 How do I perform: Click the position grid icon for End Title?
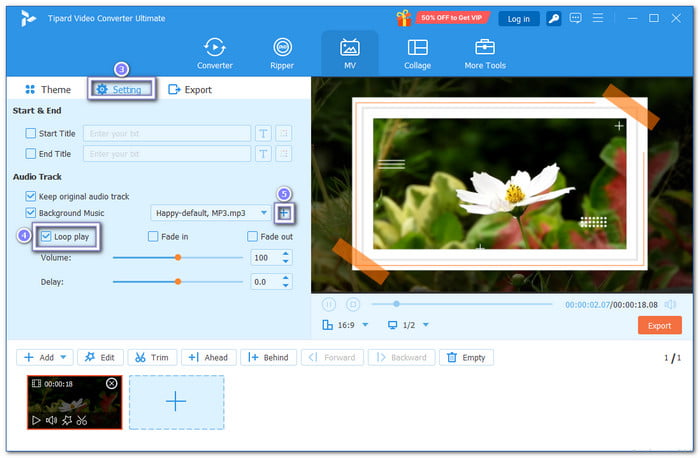[x=284, y=154]
